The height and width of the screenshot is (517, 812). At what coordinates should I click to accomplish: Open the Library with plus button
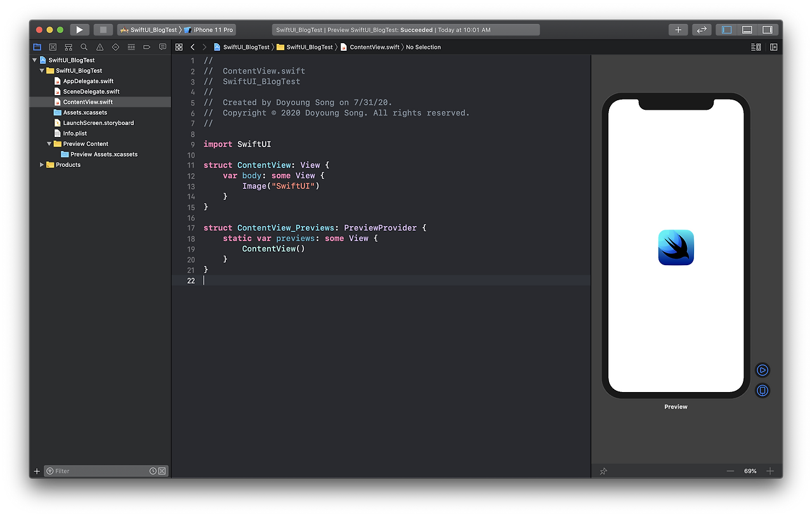678,30
